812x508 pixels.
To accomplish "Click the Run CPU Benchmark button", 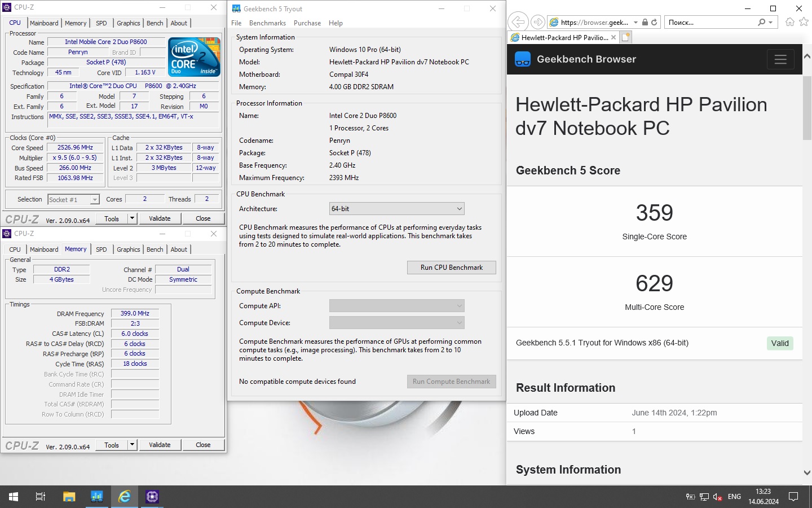I will [x=452, y=268].
